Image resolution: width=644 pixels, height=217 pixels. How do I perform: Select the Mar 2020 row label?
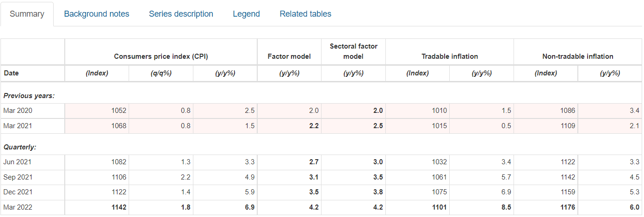tap(18, 111)
